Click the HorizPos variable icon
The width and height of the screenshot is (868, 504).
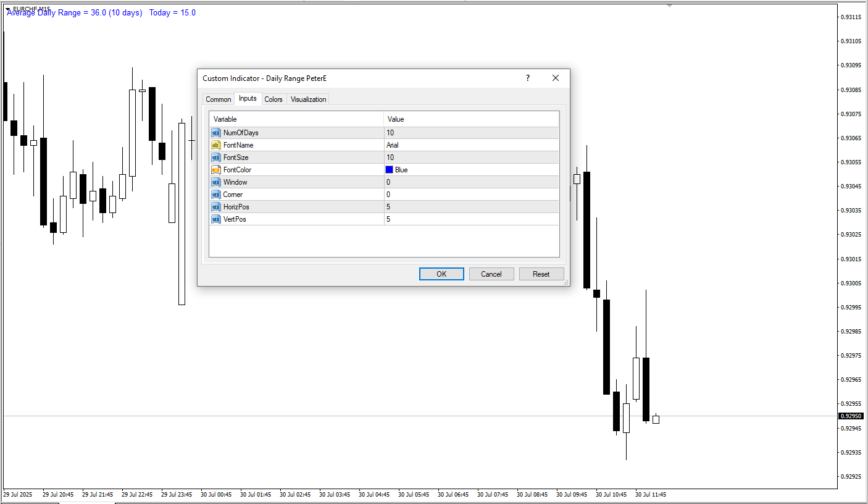tap(215, 207)
